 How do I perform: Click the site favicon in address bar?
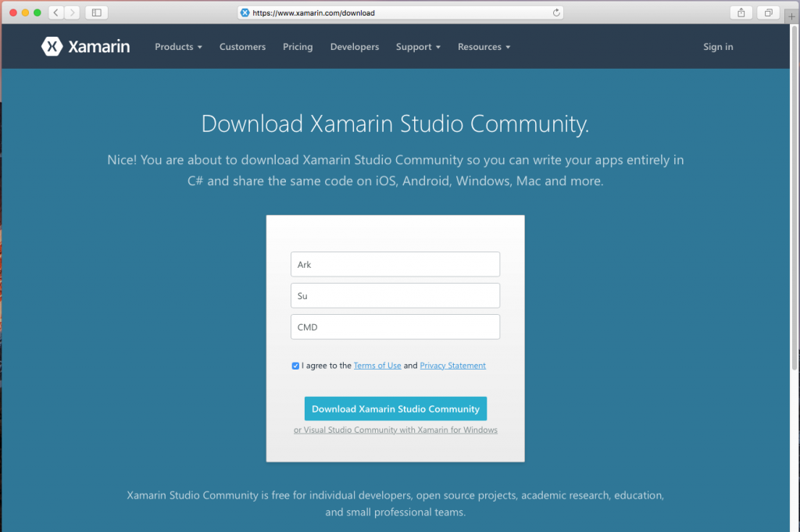[245, 12]
